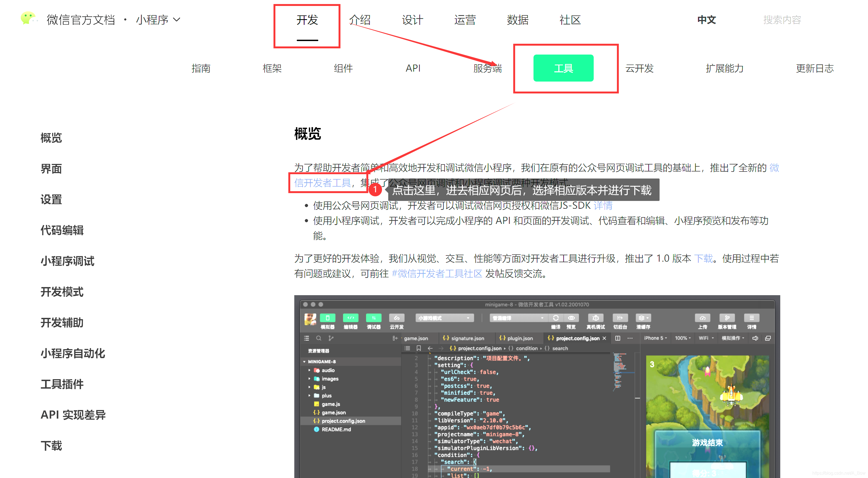Open the 工具 sub-navigation tab
The height and width of the screenshot is (478, 868).
(x=563, y=68)
